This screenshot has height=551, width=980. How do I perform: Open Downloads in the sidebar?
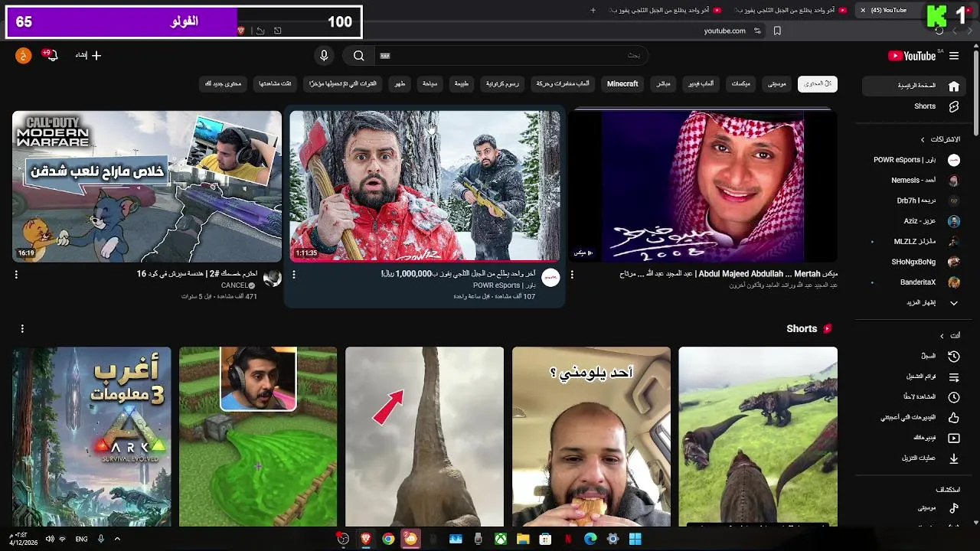point(914,458)
